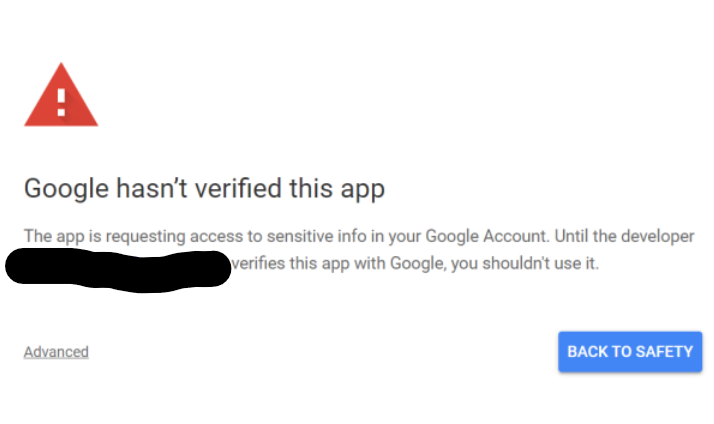Click the white exclamation mark in the triangle

61,102
